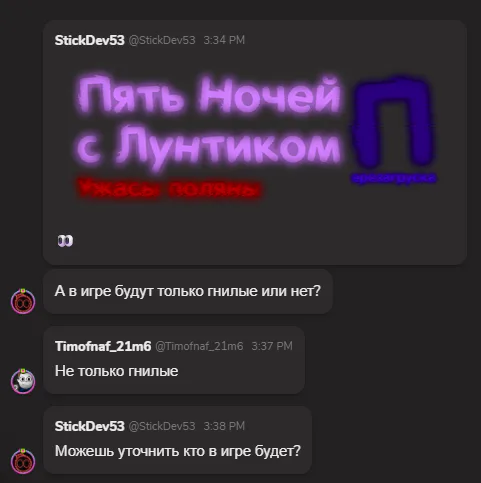Click the eyes sticker icon below the game logo
This screenshot has height=483, width=481.
(65, 241)
